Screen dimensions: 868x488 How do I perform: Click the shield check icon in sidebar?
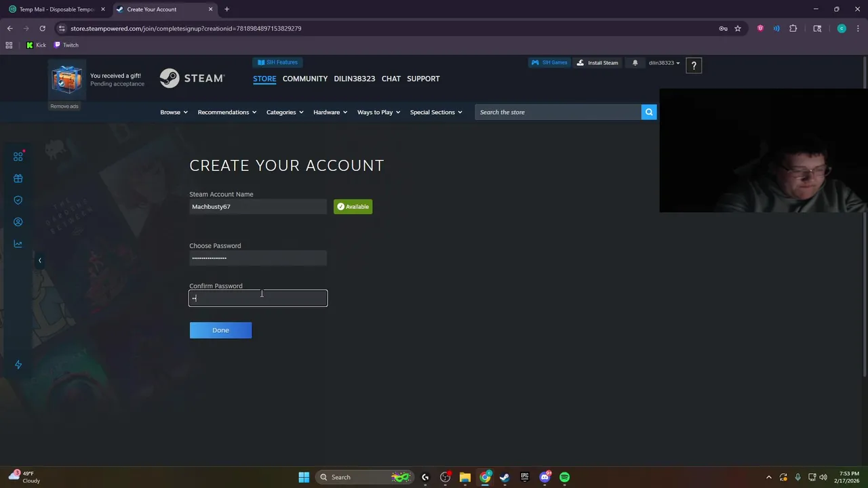tap(18, 200)
